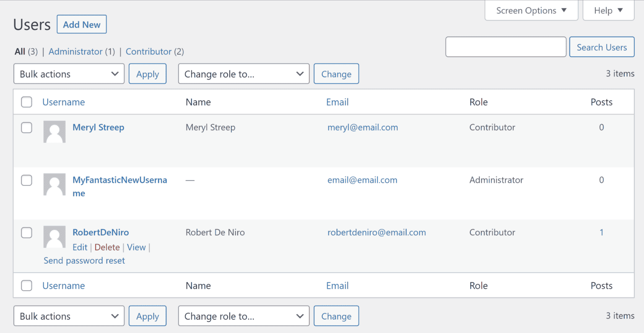Open the top Bulk actions dropdown
Image resolution: width=644 pixels, height=333 pixels.
click(69, 74)
